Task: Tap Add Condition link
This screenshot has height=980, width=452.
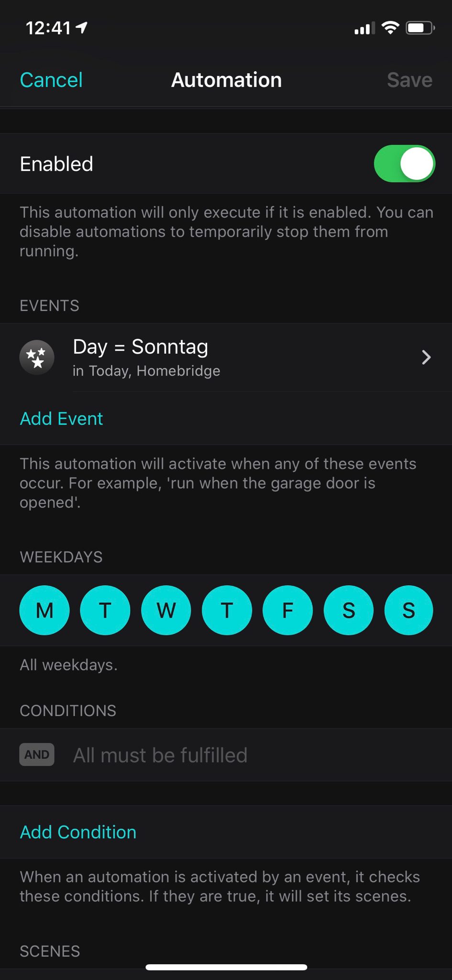Action: coord(78,832)
